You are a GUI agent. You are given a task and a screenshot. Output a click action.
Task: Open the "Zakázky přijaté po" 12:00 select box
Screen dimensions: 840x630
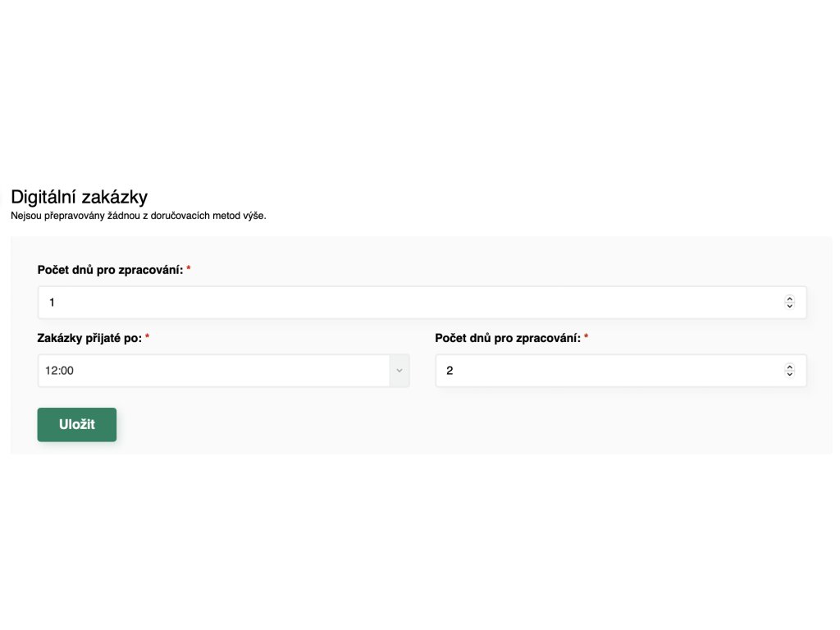pyautogui.click(x=223, y=371)
